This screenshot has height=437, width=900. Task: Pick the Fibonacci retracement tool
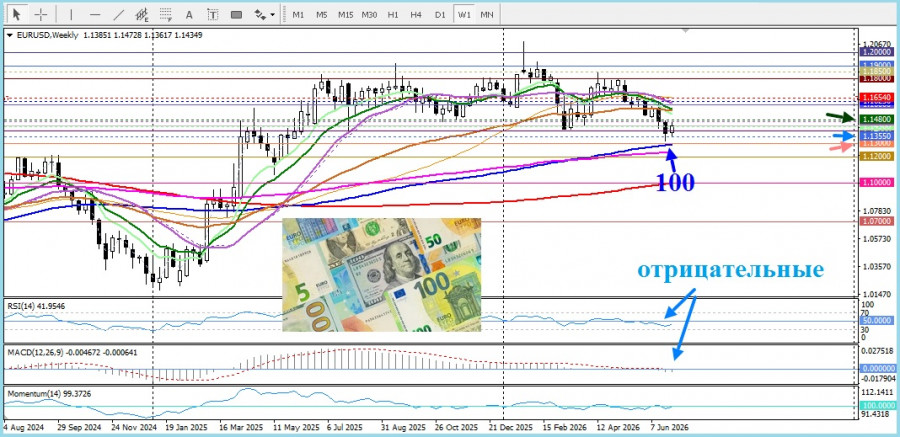166,14
